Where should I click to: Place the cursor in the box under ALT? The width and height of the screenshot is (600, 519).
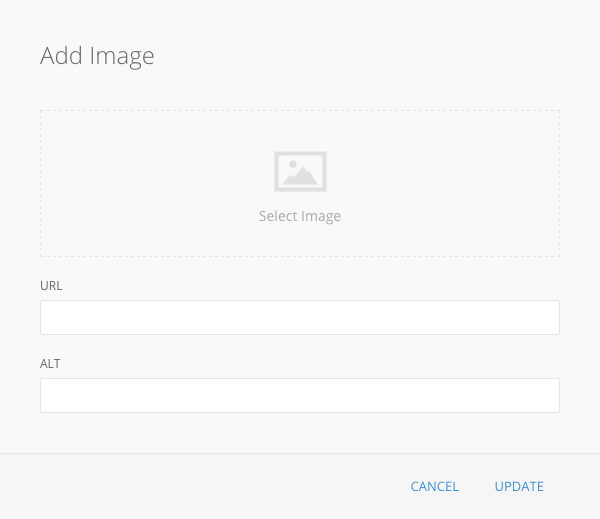[x=300, y=395]
